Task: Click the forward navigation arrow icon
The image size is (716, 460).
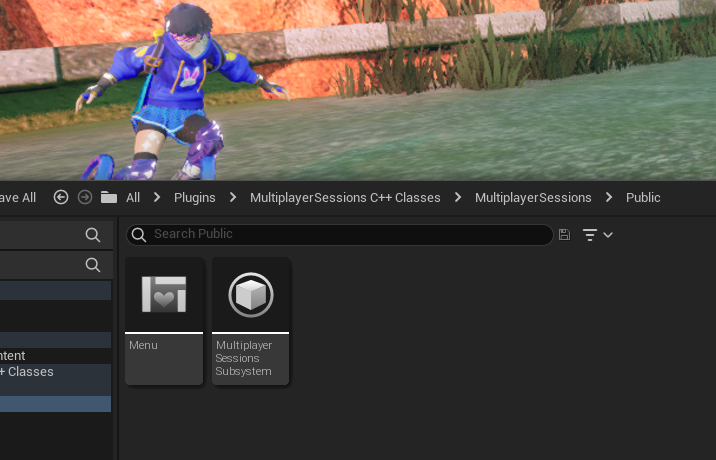Action: pos(85,197)
